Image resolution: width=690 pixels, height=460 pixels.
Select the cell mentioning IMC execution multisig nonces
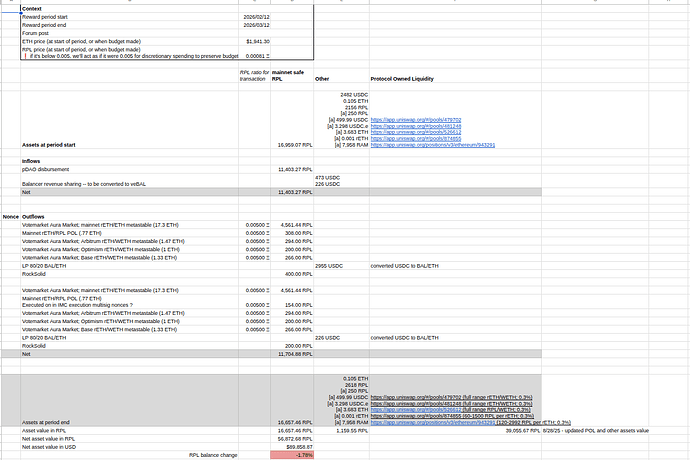point(129,302)
